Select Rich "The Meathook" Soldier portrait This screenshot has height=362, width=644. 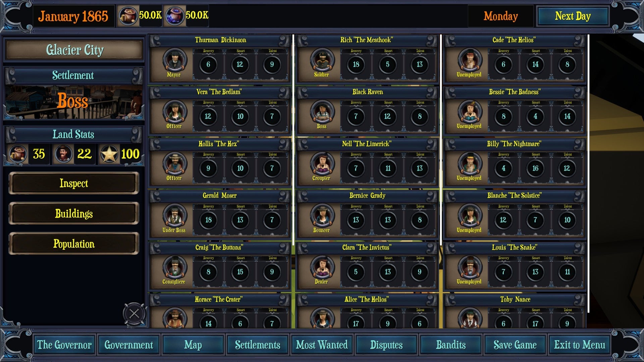322,60
